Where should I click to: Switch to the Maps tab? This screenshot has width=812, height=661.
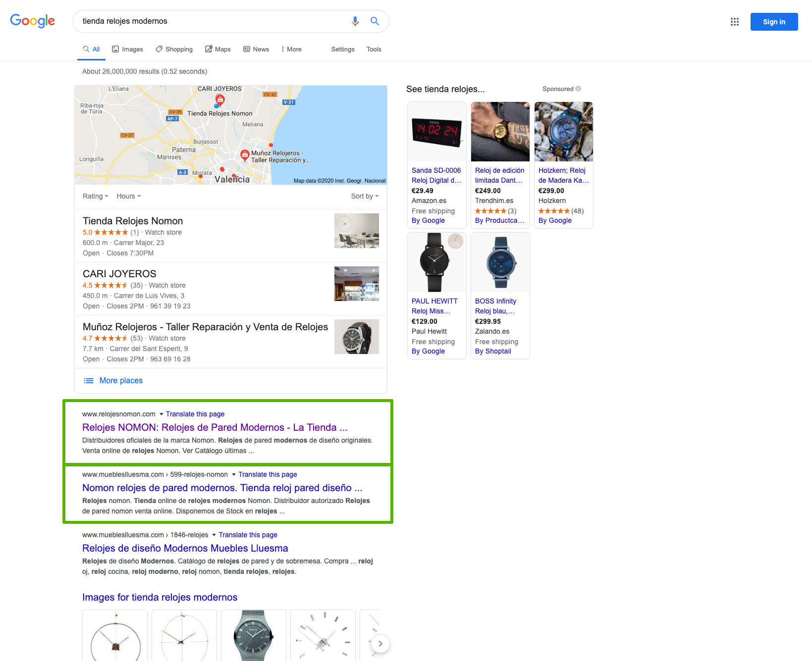(218, 50)
